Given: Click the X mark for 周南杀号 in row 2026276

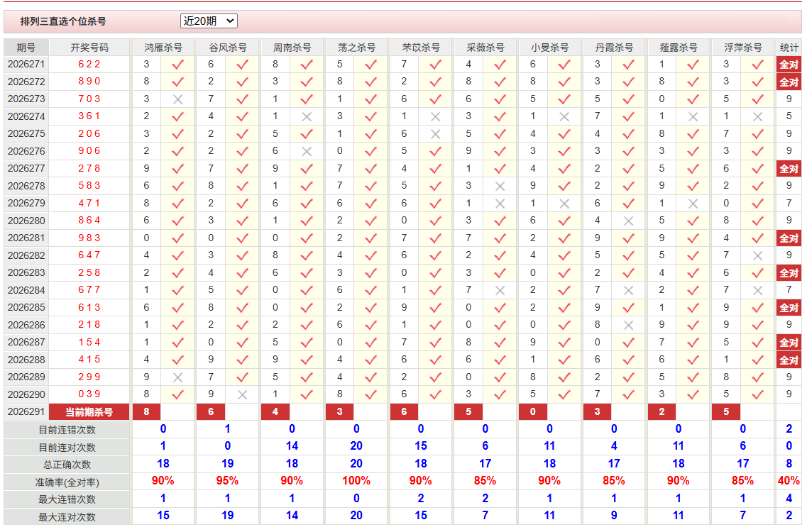Looking at the screenshot, I should click(307, 151).
